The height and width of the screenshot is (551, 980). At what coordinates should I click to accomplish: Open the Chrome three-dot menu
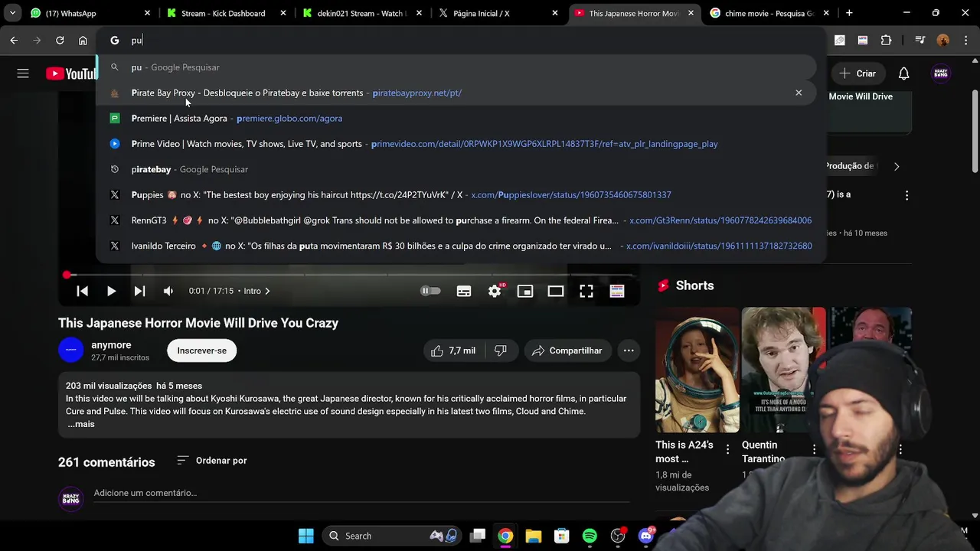966,41
